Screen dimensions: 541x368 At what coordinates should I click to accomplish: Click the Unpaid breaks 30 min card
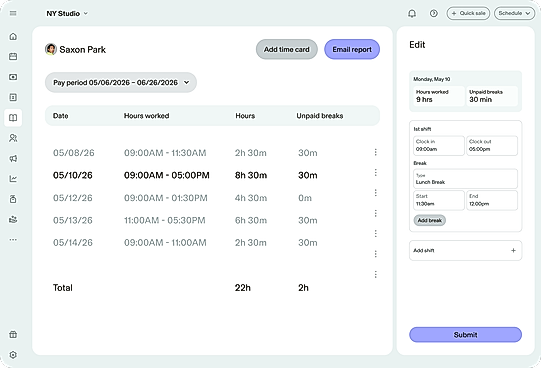(x=492, y=96)
